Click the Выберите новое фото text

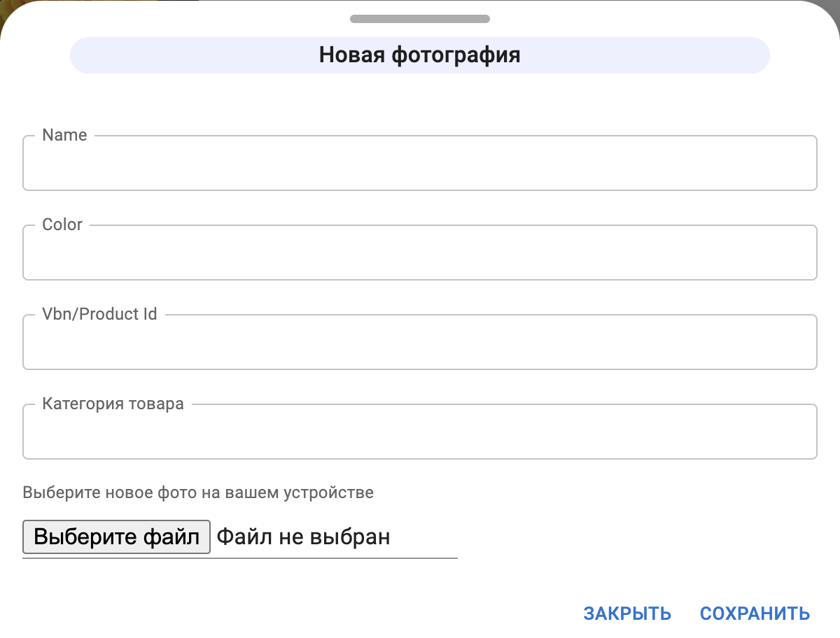198,492
